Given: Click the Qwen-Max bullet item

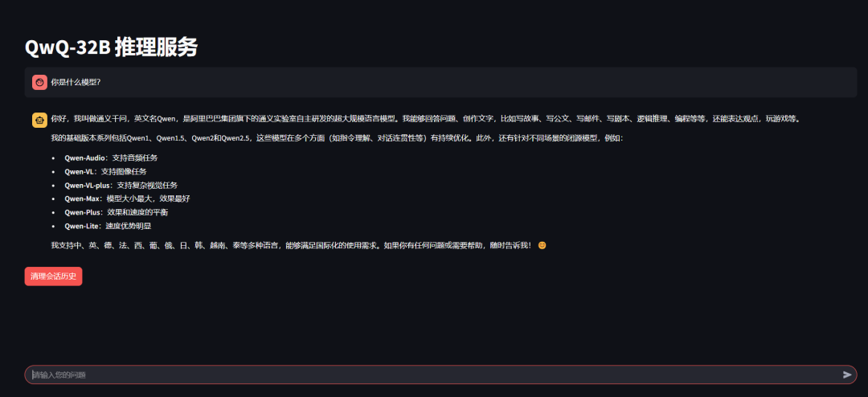Looking at the screenshot, I should click(127, 198).
